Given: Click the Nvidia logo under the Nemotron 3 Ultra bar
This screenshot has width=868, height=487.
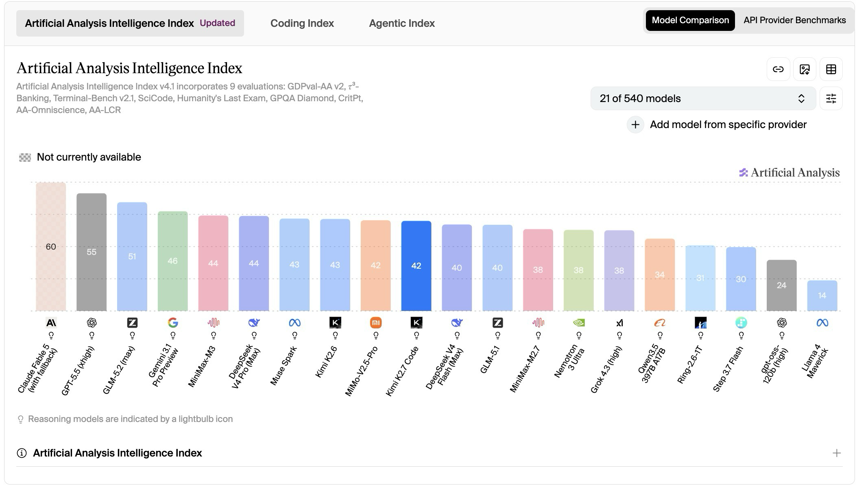Looking at the screenshot, I should pyautogui.click(x=579, y=323).
